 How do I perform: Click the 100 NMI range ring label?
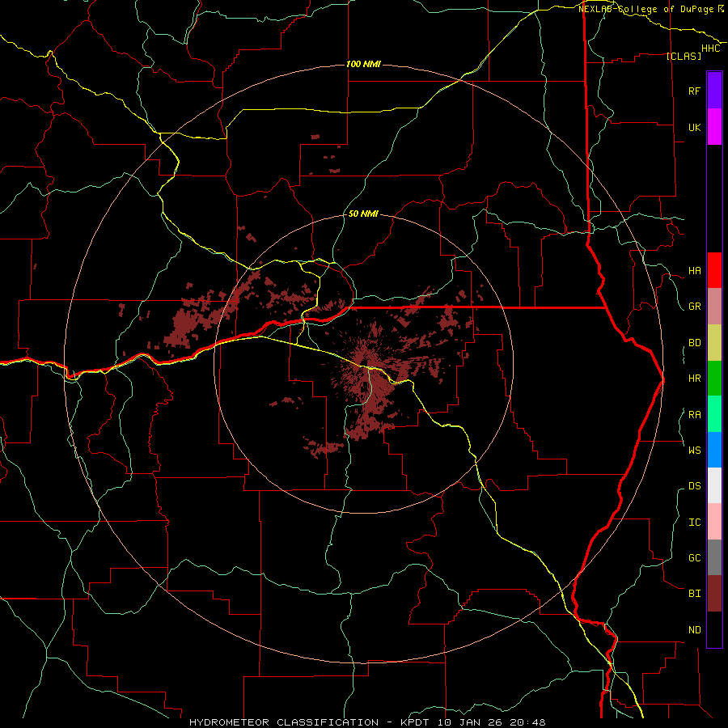point(363,64)
